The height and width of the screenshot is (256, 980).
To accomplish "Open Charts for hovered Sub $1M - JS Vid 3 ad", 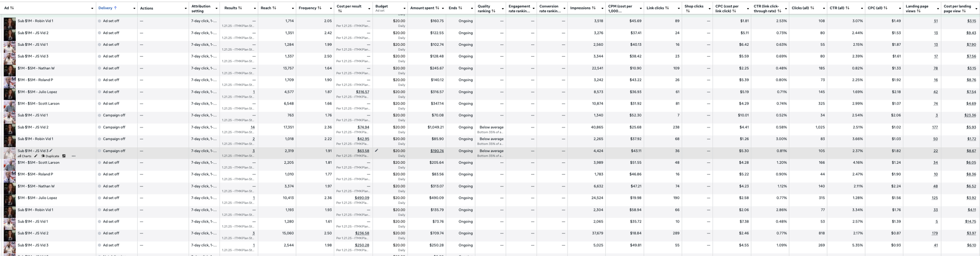I will pyautogui.click(x=24, y=156).
